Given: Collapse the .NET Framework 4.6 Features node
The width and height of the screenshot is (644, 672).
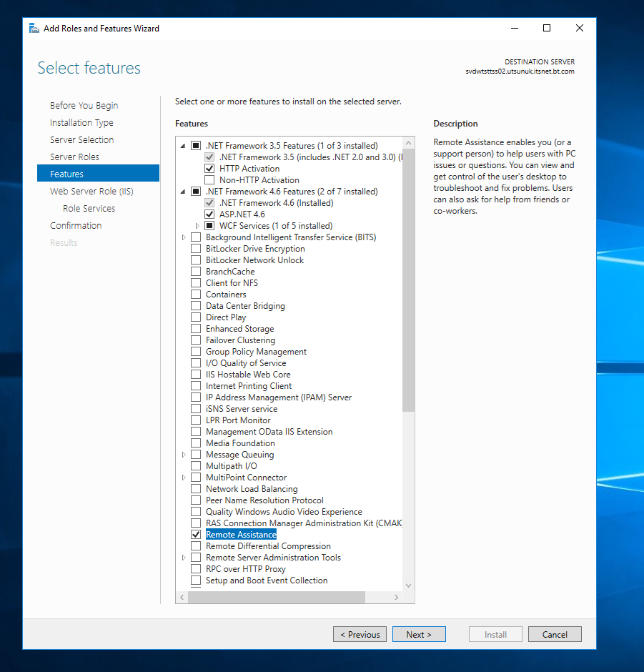Looking at the screenshot, I should point(183,192).
